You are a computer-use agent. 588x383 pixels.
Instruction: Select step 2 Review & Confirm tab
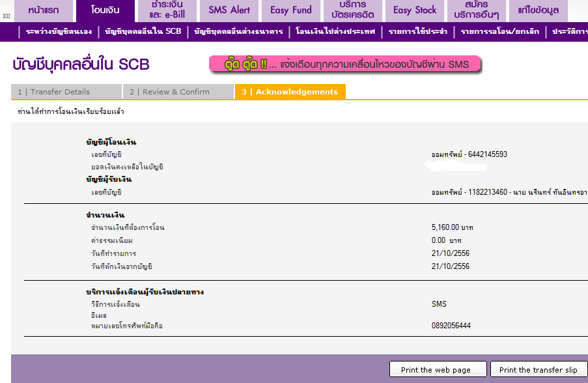178,92
